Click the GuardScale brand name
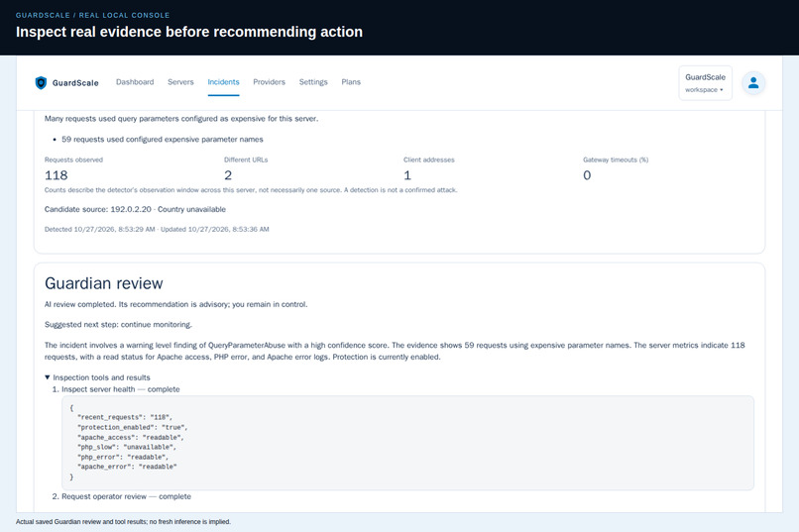The height and width of the screenshot is (532, 799). (75, 83)
